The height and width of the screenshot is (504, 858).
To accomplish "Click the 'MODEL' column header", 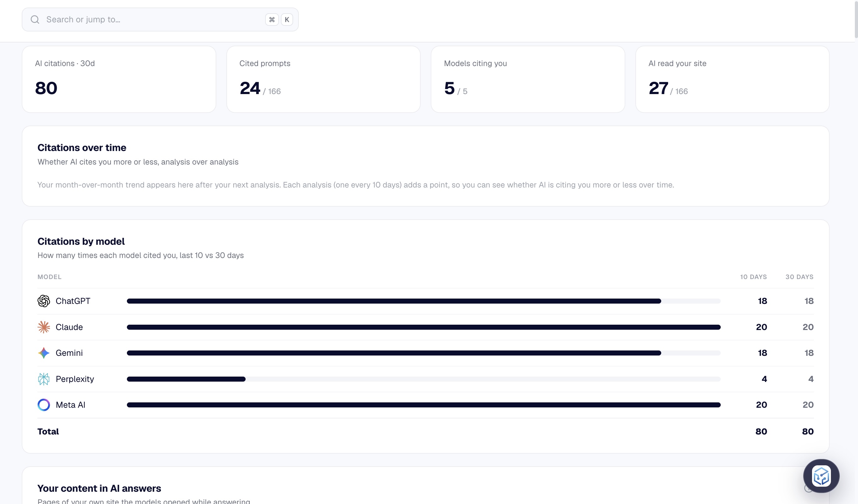I will pyautogui.click(x=49, y=277).
